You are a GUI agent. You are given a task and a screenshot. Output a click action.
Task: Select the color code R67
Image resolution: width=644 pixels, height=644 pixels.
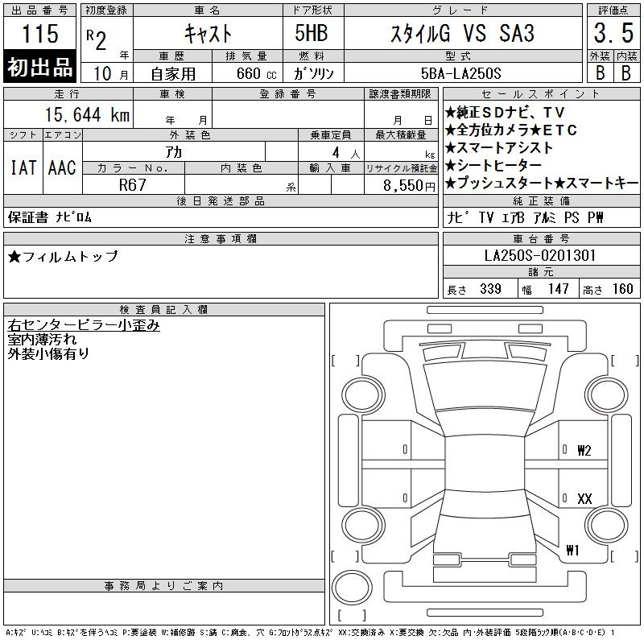point(133,185)
